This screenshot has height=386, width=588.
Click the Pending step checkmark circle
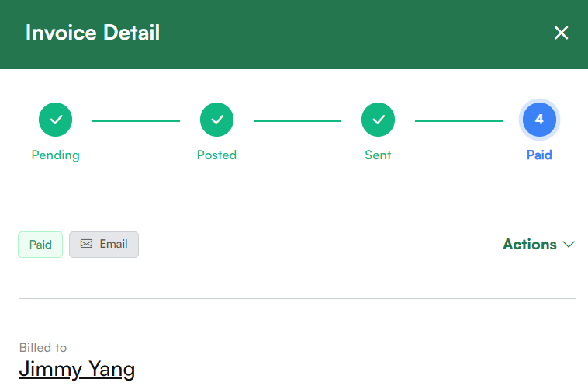[x=56, y=120]
